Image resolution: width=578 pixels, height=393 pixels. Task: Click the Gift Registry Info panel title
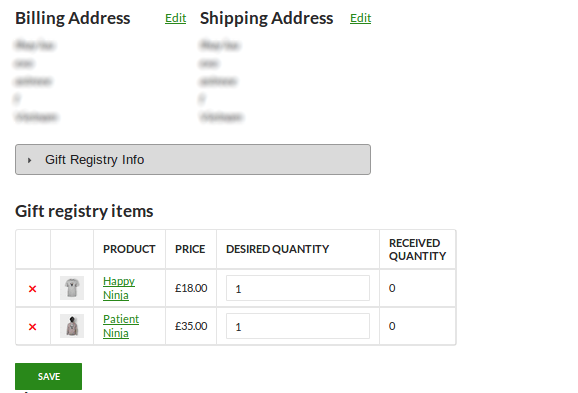94,160
